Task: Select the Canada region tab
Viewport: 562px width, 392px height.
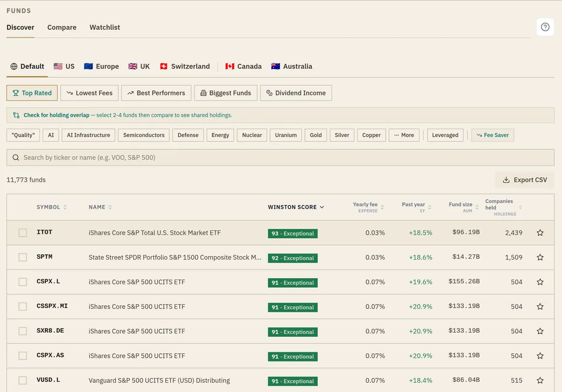Action: click(x=243, y=66)
